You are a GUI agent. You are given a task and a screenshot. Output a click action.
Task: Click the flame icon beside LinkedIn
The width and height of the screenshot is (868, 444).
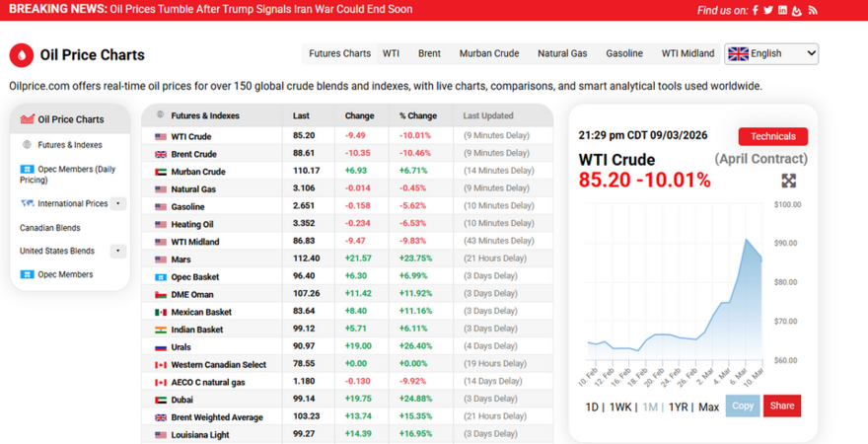click(797, 10)
